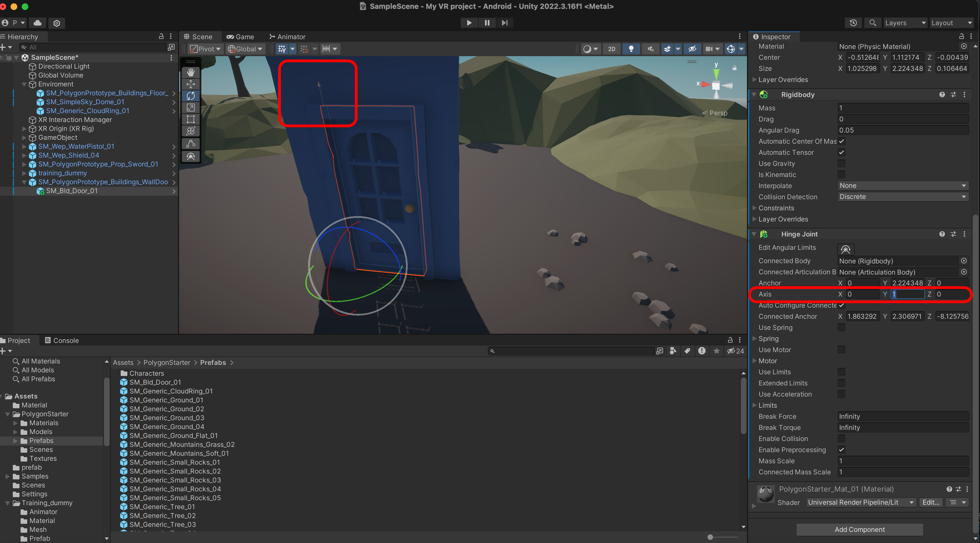
Task: Toggle 2D view mode
Action: [x=611, y=49]
